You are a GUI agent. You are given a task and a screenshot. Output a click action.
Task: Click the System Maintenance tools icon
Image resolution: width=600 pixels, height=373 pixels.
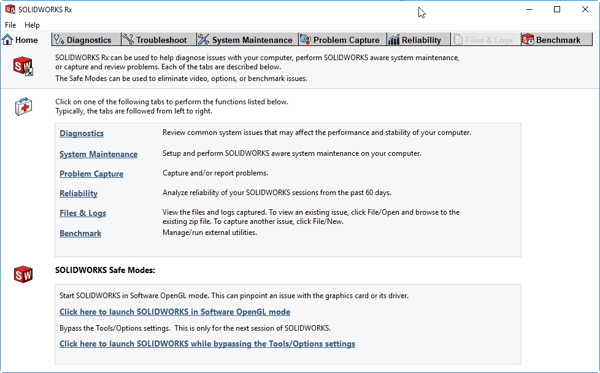click(x=204, y=39)
